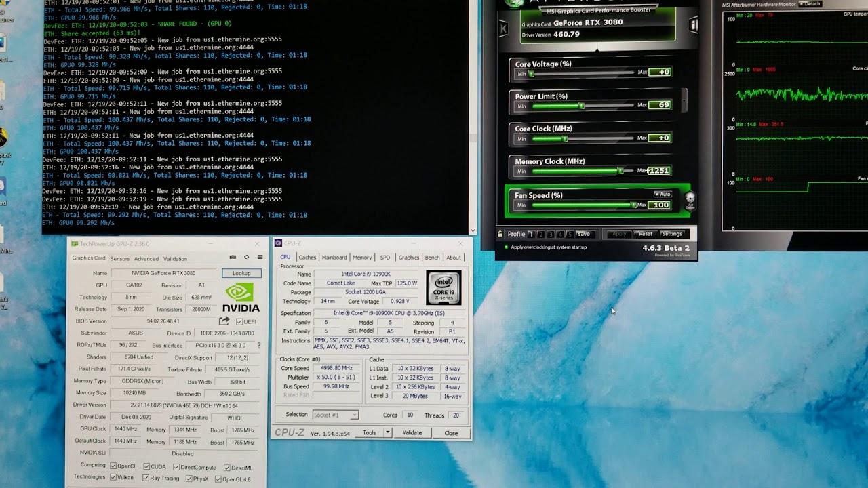Open the CPU-Z Graphics tab
Viewport: 868px width, 488px height.
(x=409, y=258)
